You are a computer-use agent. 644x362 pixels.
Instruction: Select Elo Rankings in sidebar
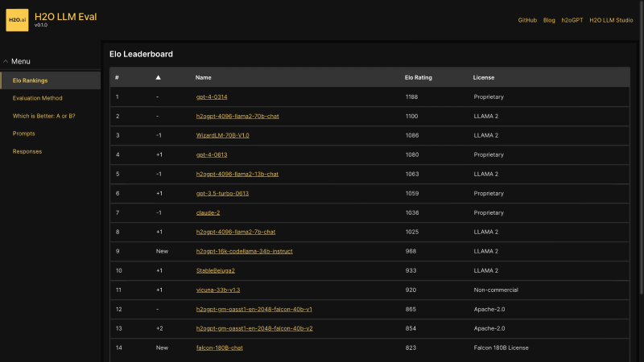point(30,80)
